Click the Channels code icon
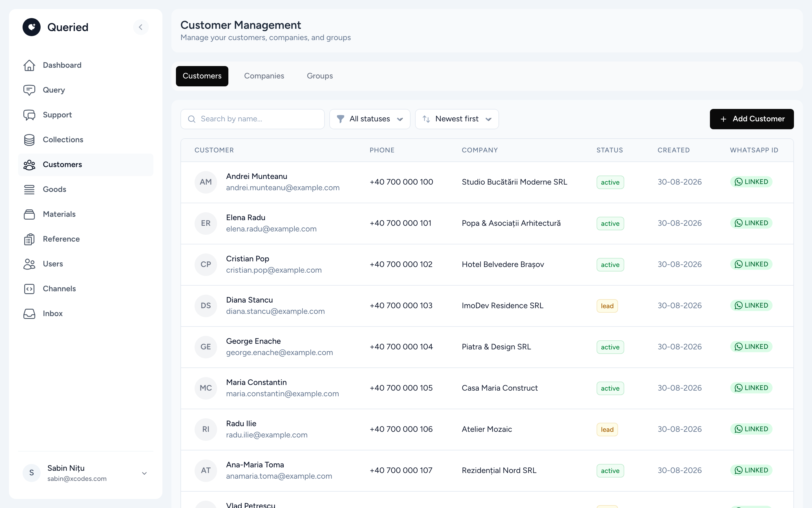Screen dimensions: 812x508 29,289
